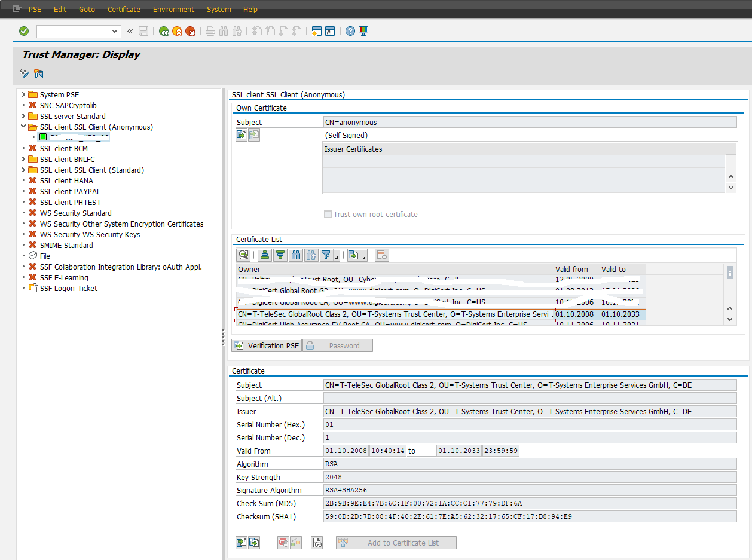Viewport: 752px width, 560px height.
Task: Click the green Enter checkmark icon
Action: [24, 31]
